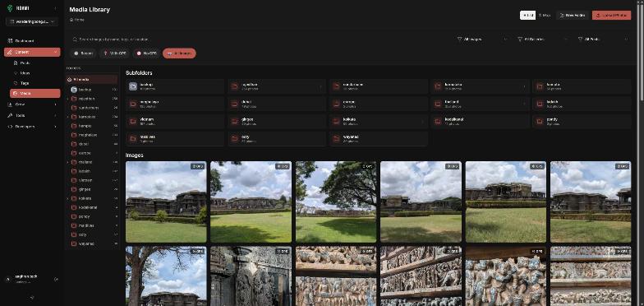Select hampta folder in the folder tree

pyautogui.click(x=92, y=126)
